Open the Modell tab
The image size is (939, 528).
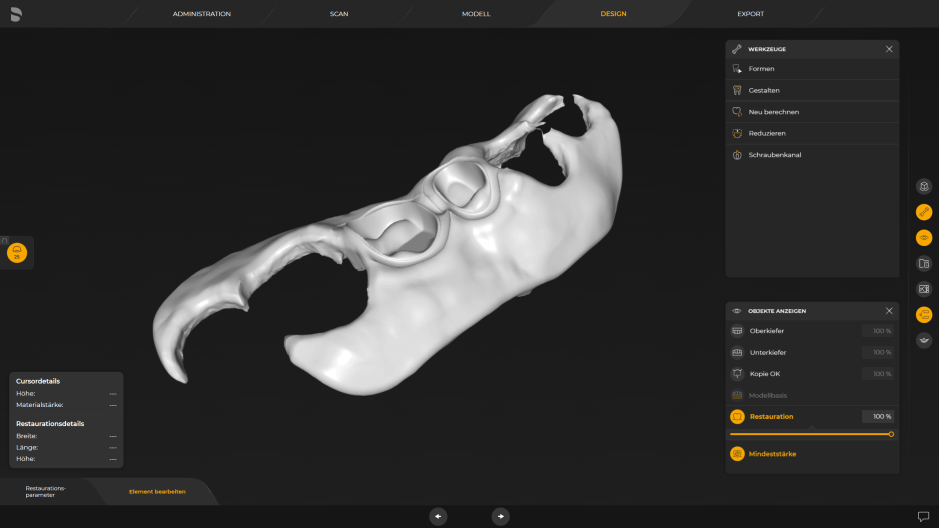[x=476, y=14]
